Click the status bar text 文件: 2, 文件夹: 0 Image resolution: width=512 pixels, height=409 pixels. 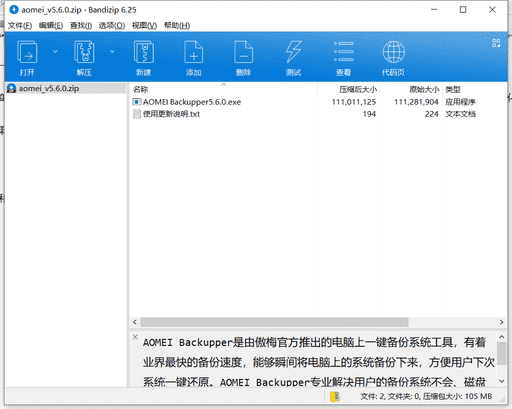pyautogui.click(x=391, y=396)
